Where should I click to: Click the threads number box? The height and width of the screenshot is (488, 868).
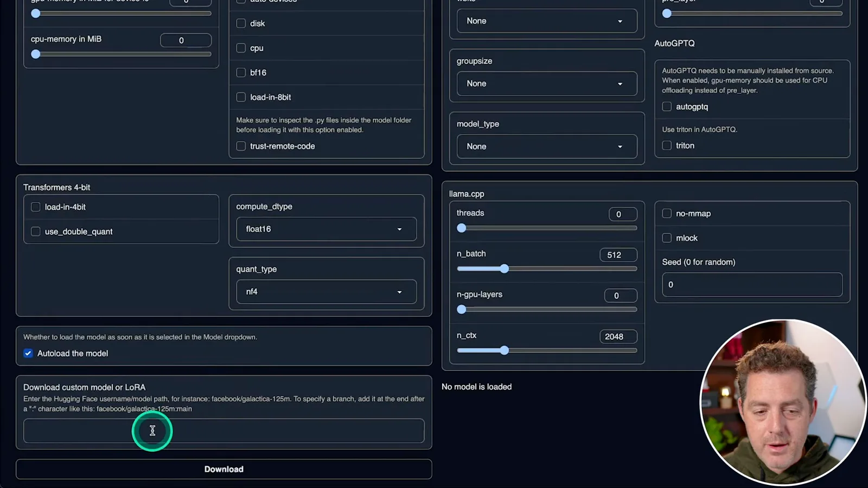[623, 214]
